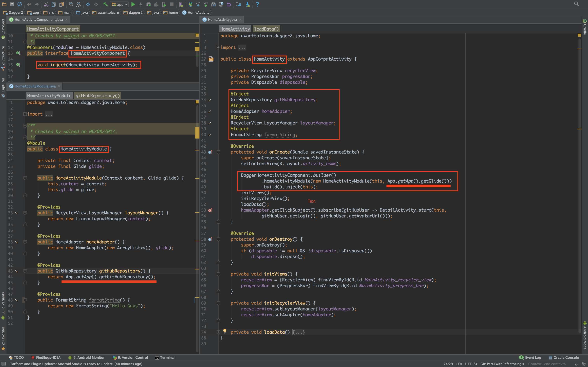Click the Debug app bug icon
This screenshot has height=367, width=588.
[148, 4]
